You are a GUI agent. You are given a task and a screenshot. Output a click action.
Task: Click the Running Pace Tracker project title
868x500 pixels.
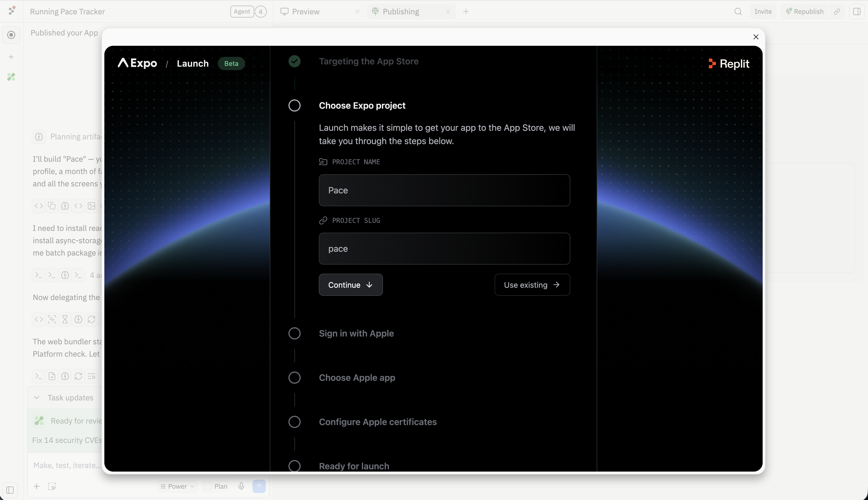[x=67, y=12]
